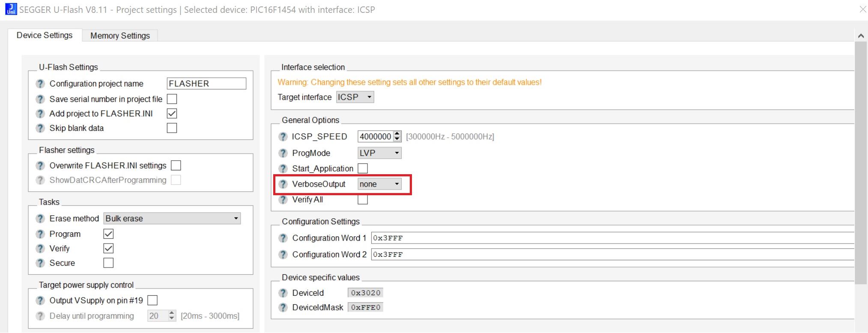The height and width of the screenshot is (333, 868).
Task: Click help icon for ICSP_SPEED
Action: pos(283,137)
